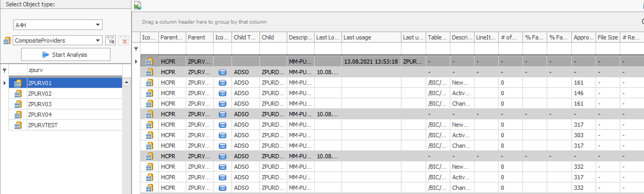Click the ADSO database icon in the 146 row
Screen dimensions: 644x194
tap(222, 93)
